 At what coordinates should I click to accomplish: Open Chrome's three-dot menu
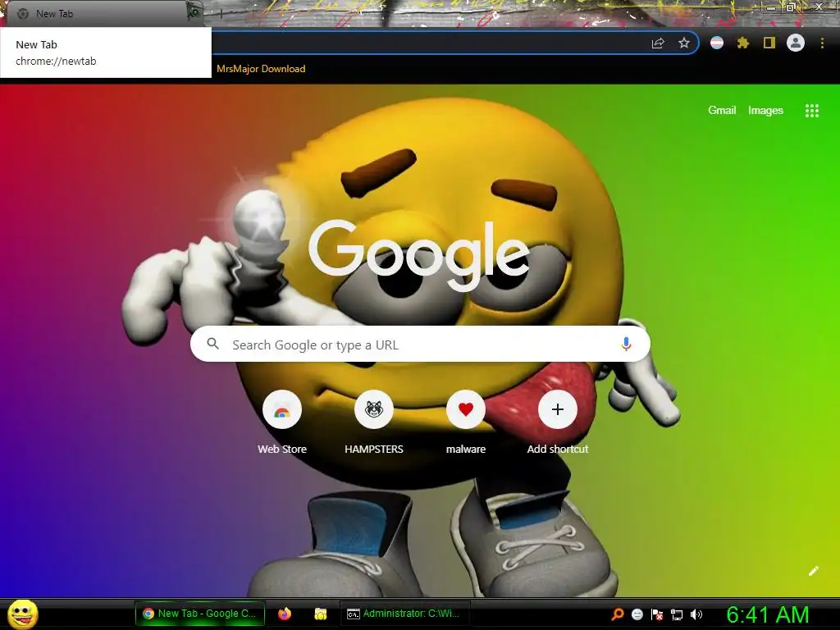point(822,43)
